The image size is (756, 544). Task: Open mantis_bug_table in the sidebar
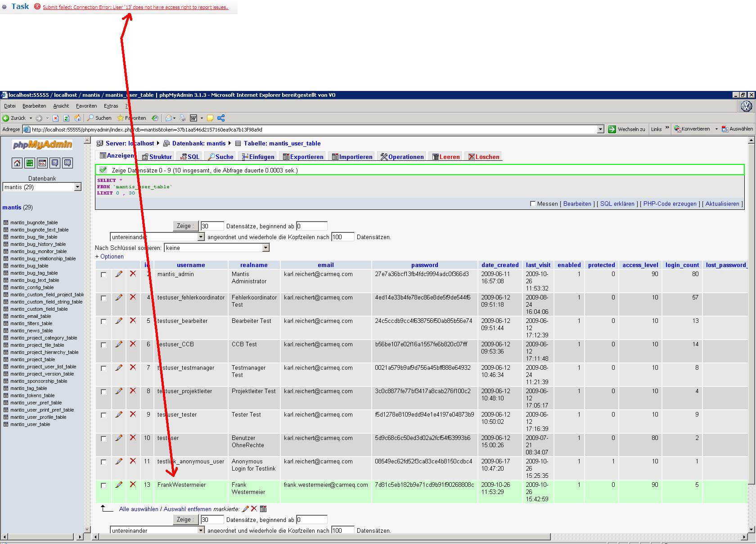[x=29, y=266]
